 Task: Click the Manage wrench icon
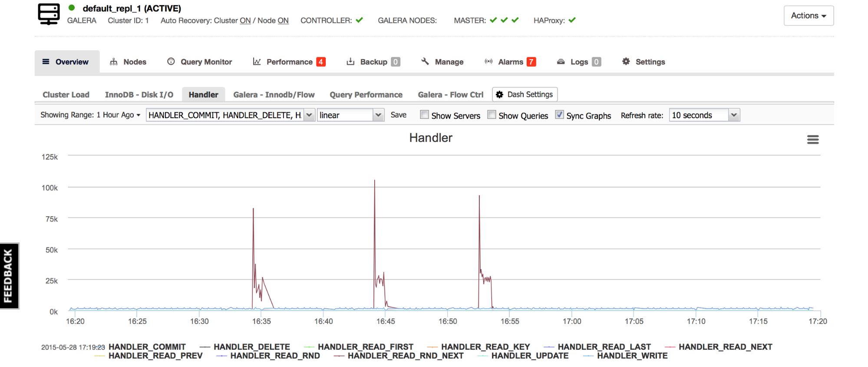[x=425, y=62]
